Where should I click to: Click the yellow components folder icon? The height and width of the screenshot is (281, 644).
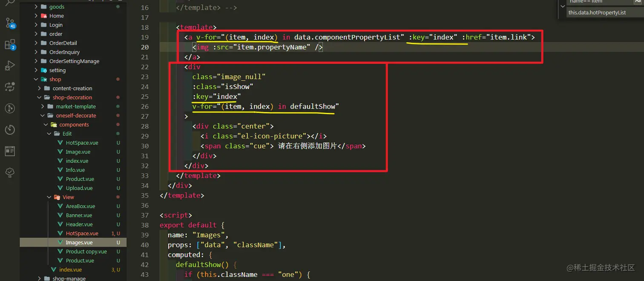click(54, 125)
